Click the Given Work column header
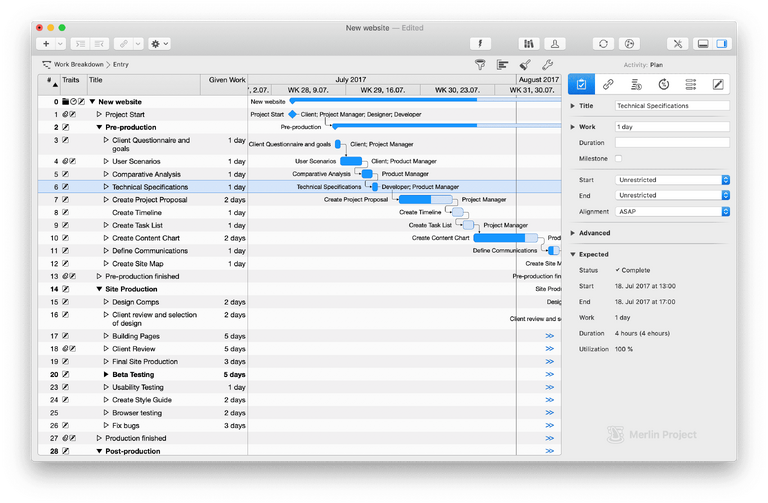 point(226,79)
